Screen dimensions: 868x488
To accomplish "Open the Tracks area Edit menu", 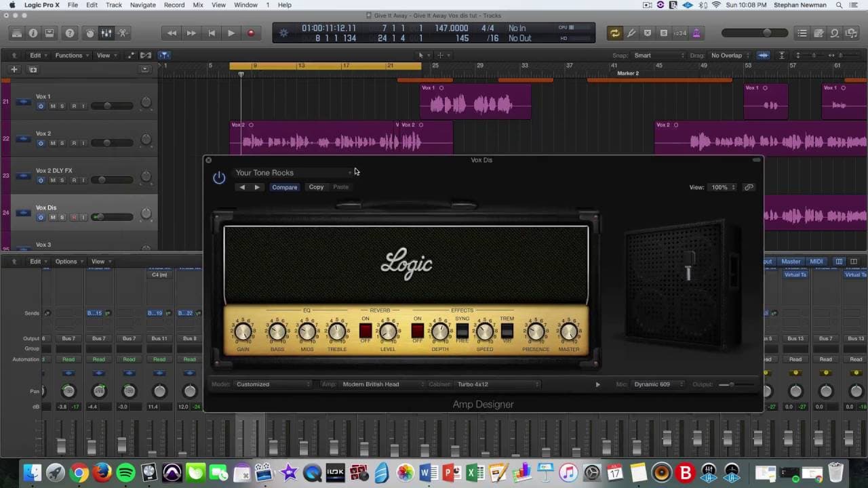I will tap(38, 56).
